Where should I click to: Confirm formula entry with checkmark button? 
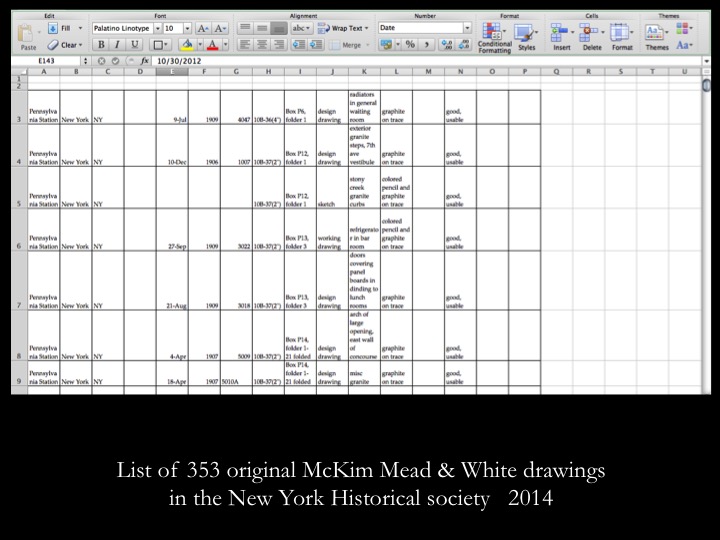tap(115, 61)
